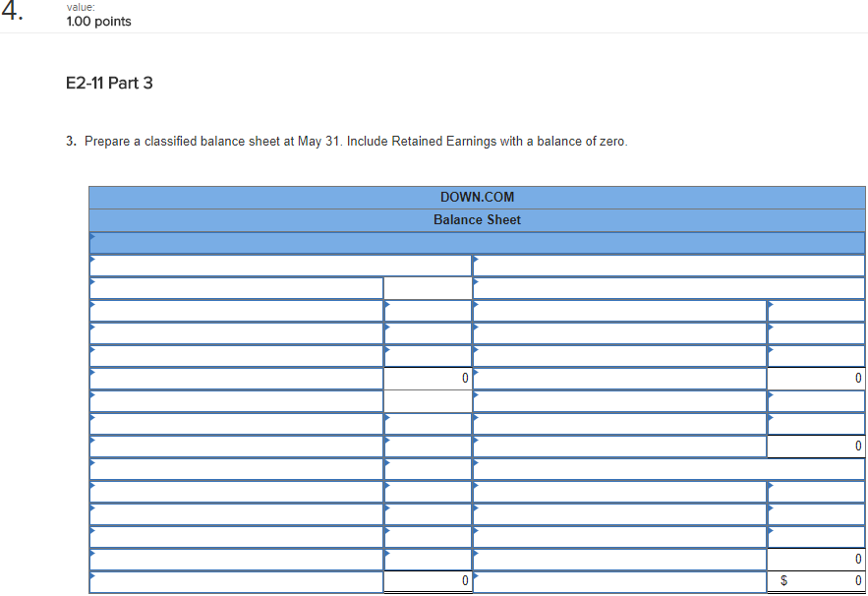Click the E2-11 Part 3 heading
The width and height of the screenshot is (868, 596).
coord(110,84)
